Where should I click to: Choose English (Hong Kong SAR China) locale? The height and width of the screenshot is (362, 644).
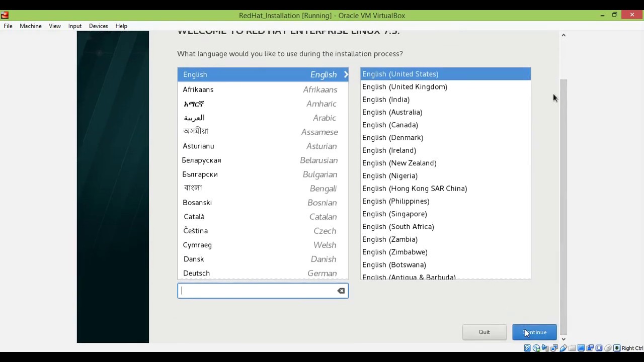coord(445,189)
